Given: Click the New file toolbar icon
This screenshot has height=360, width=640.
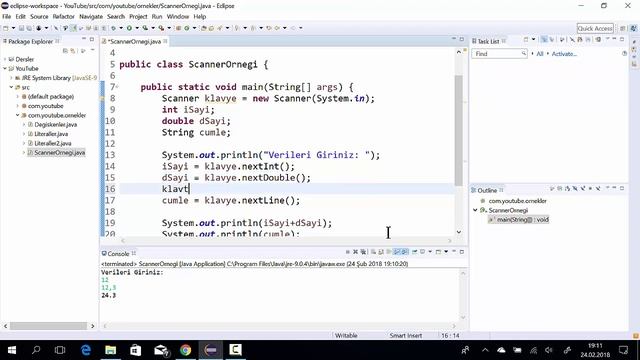Looking at the screenshot, I should pos(5,28).
